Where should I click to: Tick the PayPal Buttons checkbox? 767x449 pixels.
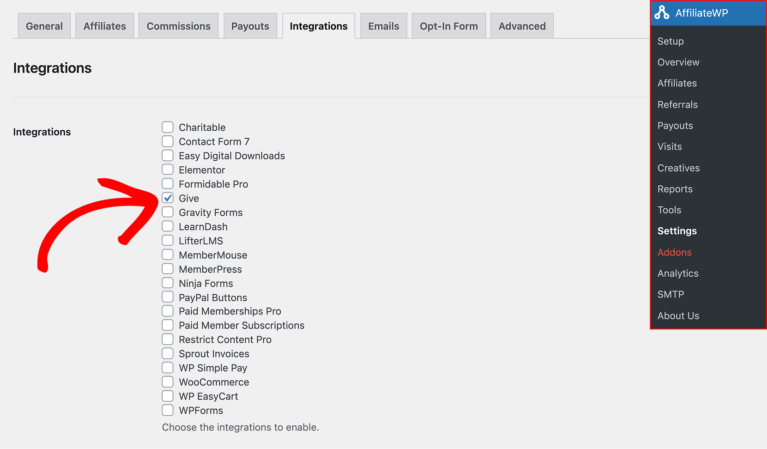[168, 297]
